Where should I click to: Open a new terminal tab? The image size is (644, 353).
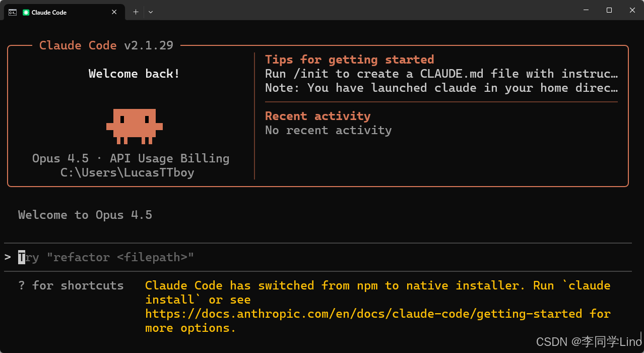click(x=135, y=12)
